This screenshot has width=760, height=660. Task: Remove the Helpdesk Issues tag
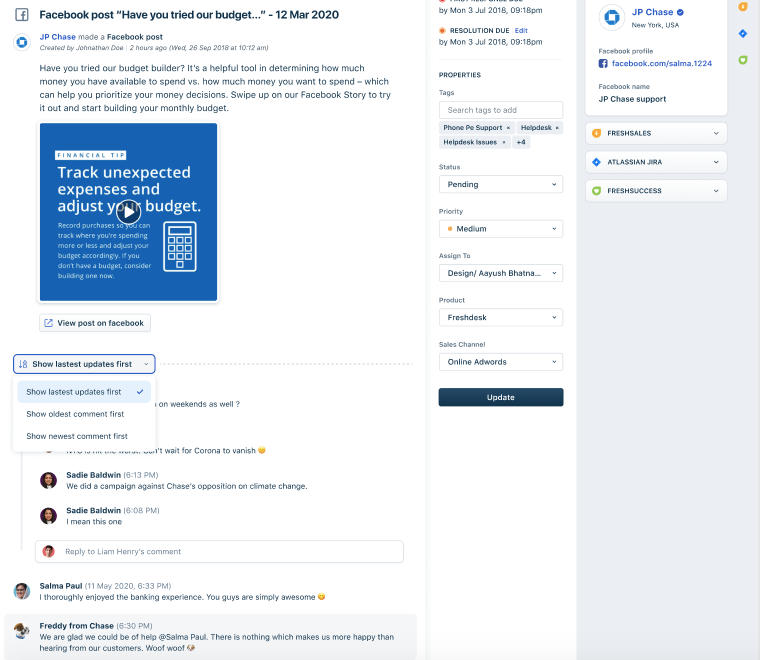click(x=504, y=142)
